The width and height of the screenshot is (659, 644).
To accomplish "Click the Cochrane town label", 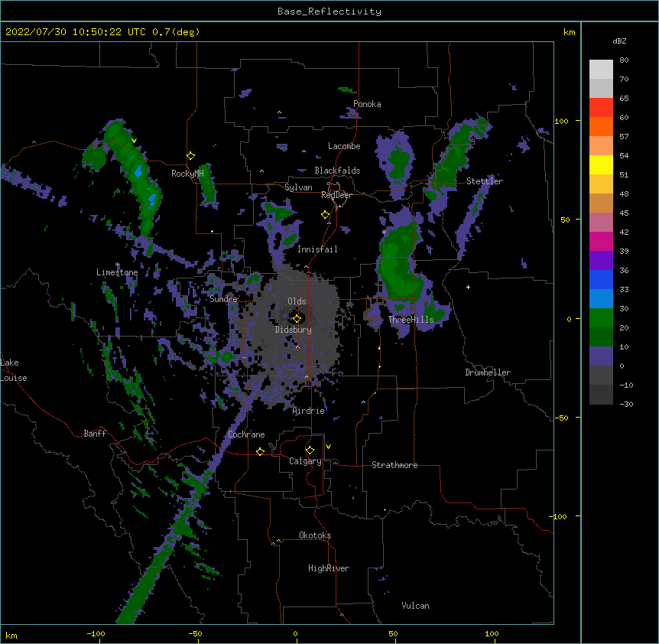I will click(x=246, y=434).
